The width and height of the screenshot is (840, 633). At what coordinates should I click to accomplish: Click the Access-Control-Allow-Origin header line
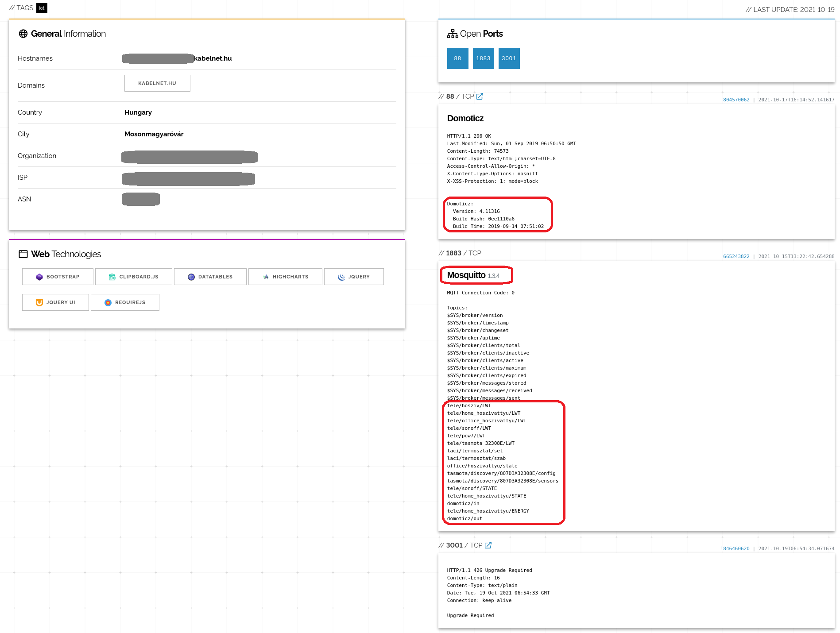[x=491, y=166]
